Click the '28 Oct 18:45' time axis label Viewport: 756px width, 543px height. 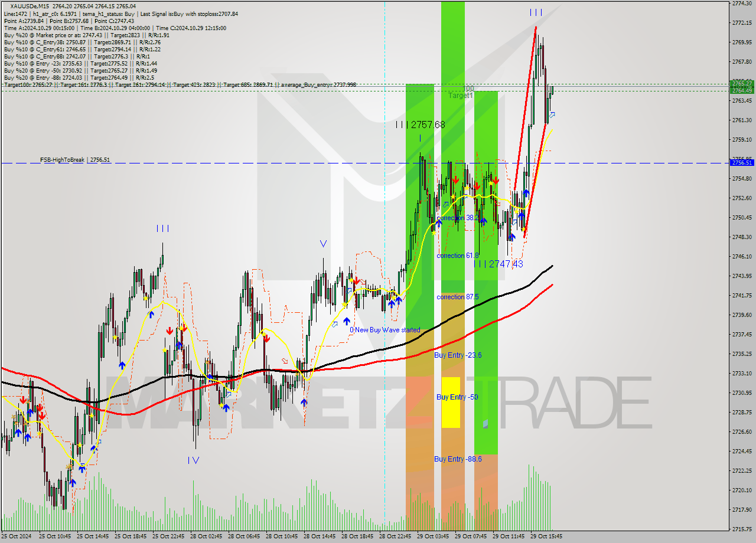(x=357, y=537)
